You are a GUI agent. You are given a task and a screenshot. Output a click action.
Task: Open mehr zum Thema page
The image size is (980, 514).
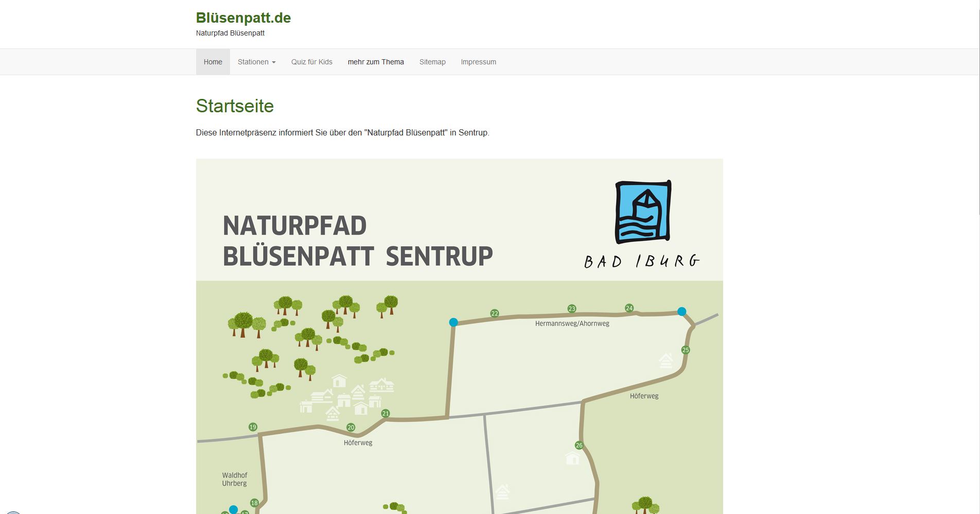coord(376,62)
